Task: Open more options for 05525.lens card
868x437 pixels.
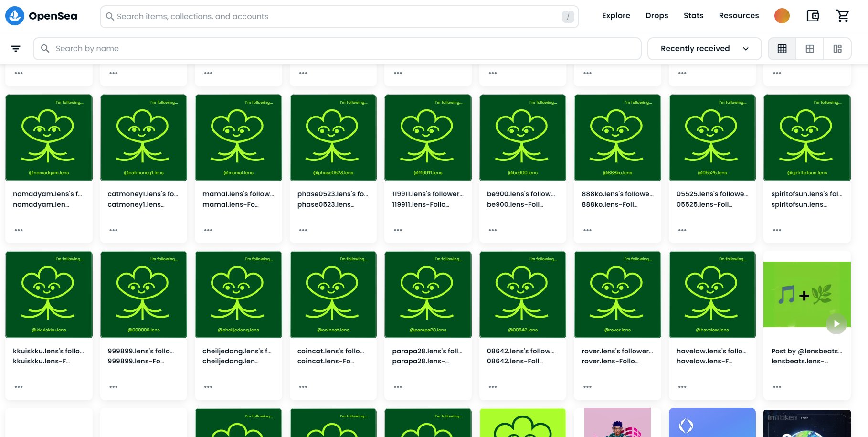Action: [682, 230]
